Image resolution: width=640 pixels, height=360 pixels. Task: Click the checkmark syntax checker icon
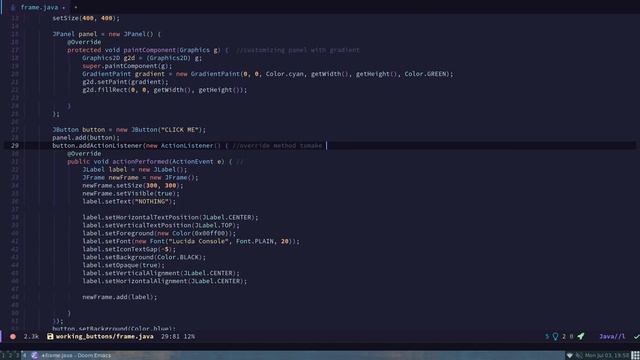636,336
